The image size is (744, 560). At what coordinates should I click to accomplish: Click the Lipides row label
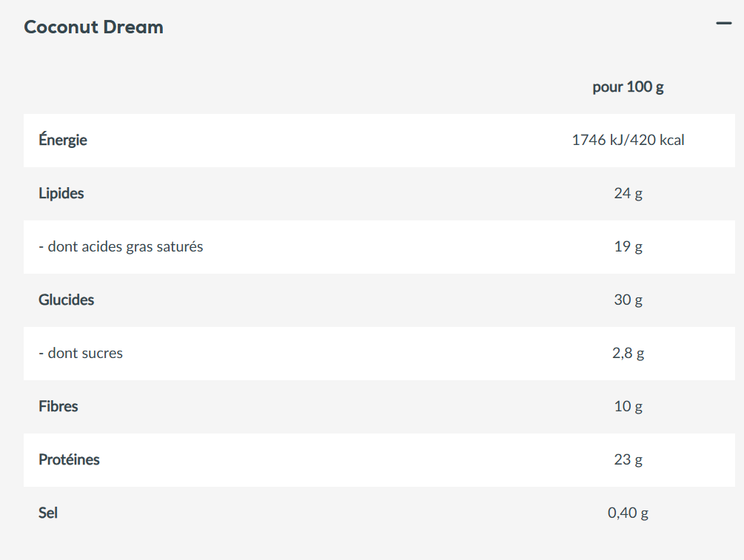pos(61,193)
